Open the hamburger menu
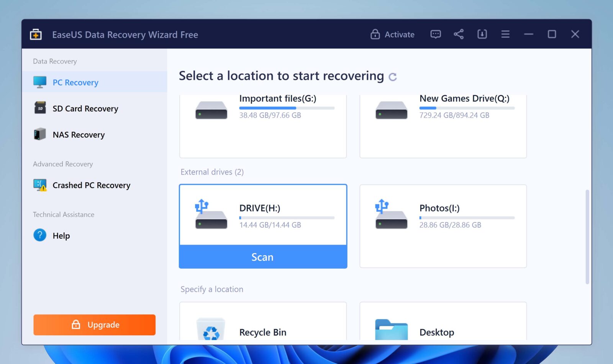The height and width of the screenshot is (364, 613). pyautogui.click(x=505, y=34)
